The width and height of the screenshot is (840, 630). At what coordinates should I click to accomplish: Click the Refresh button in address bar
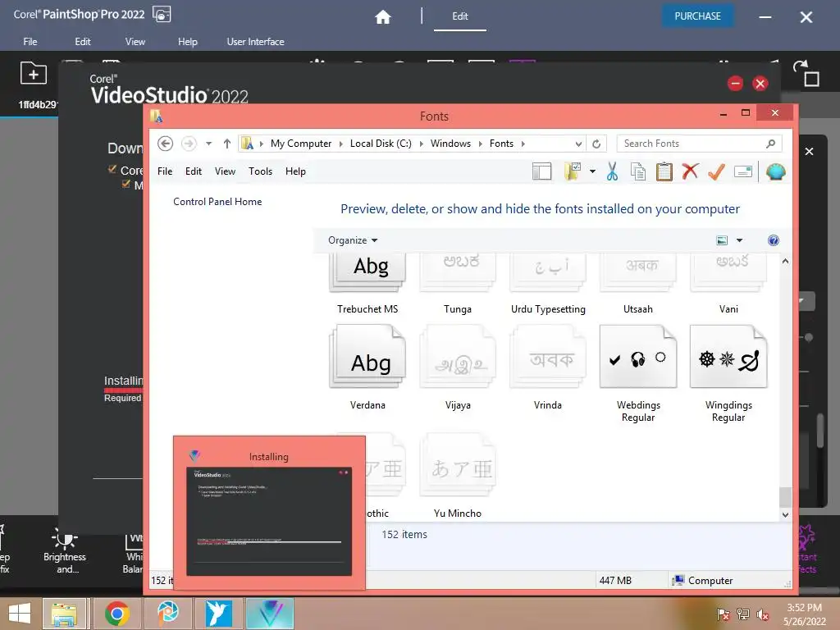click(x=596, y=144)
